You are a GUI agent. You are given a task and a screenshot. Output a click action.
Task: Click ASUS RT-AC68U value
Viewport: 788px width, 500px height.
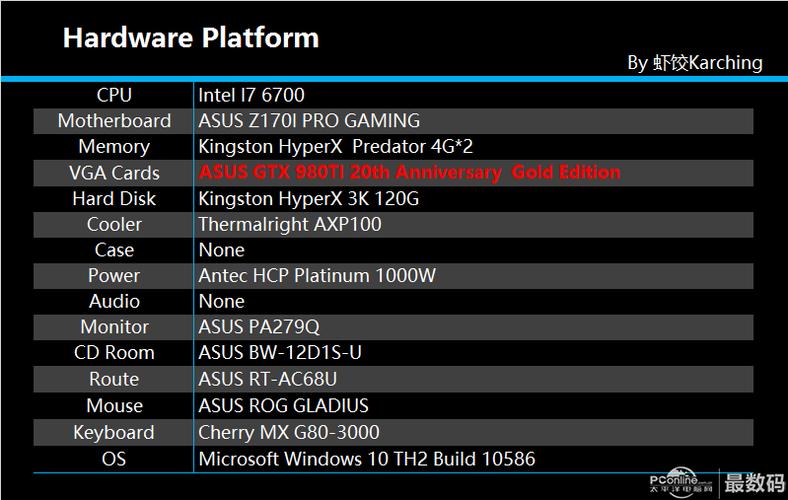tap(267, 379)
